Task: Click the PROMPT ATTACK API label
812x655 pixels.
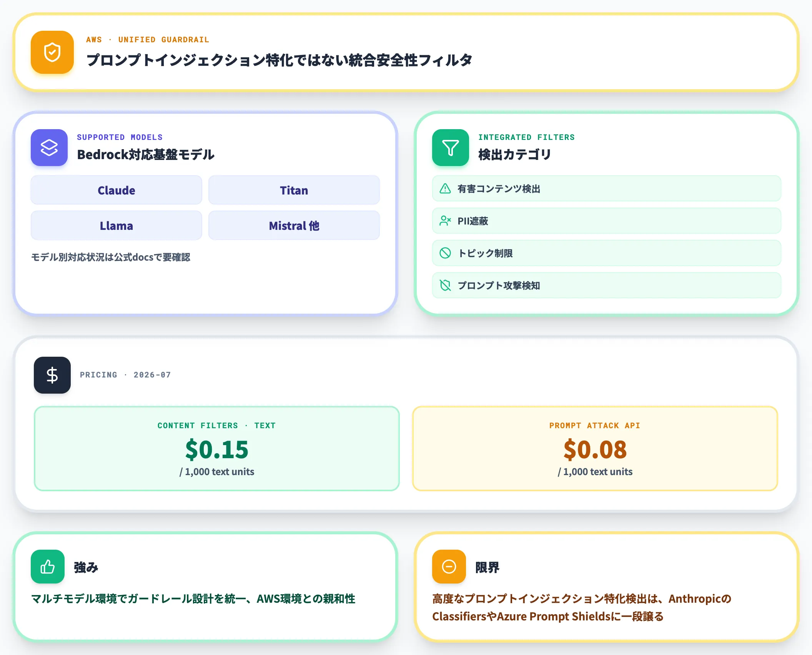Action: click(595, 426)
